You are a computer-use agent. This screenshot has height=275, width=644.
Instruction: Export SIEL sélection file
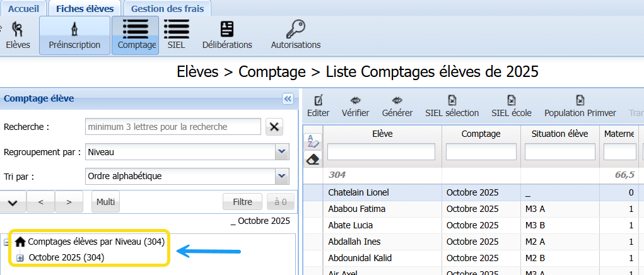click(452, 106)
